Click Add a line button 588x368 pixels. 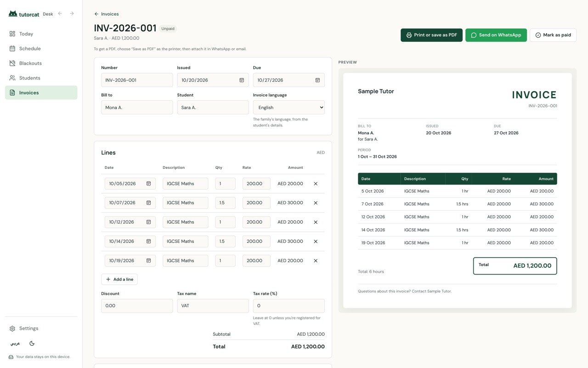[119, 279]
